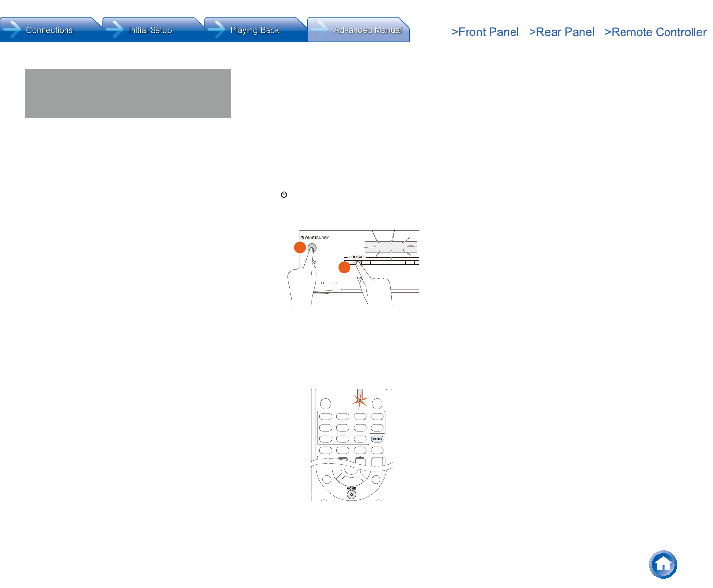Click the flashing remote indicator light
This screenshot has width=713, height=588.
coord(360,400)
